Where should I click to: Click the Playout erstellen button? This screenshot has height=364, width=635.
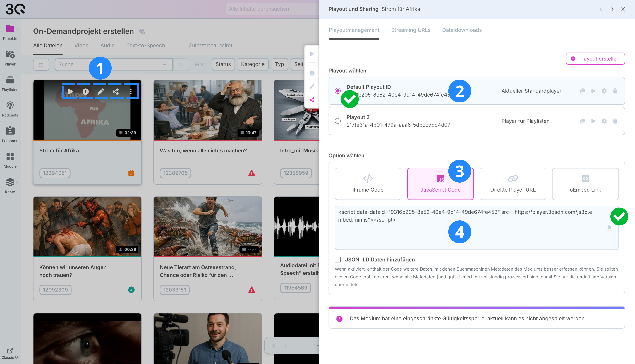pyautogui.click(x=595, y=59)
